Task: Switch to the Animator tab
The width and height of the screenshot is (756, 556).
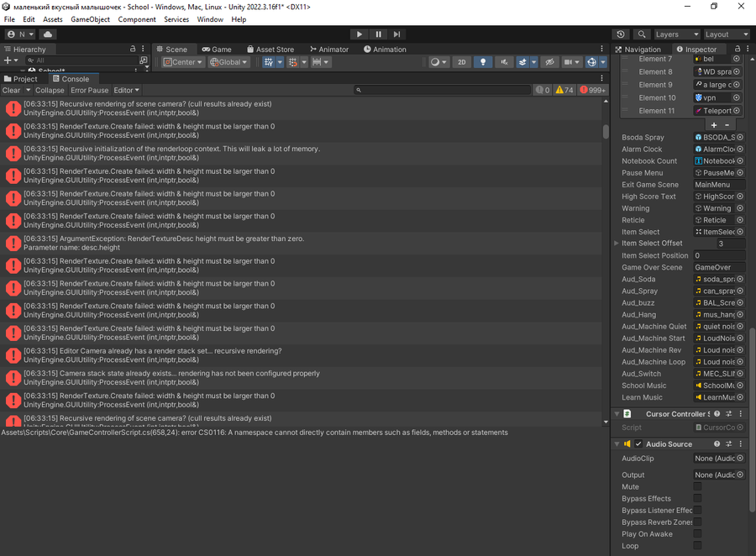Action: point(329,50)
